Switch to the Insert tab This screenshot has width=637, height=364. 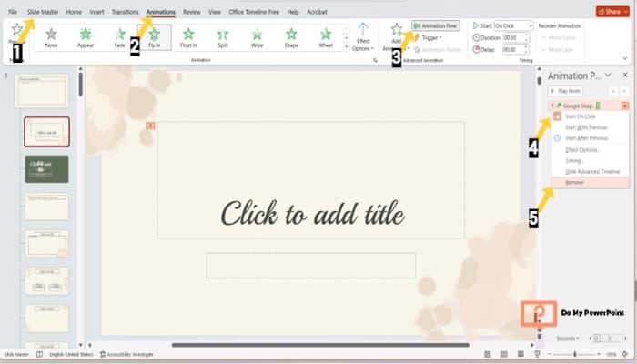point(96,12)
